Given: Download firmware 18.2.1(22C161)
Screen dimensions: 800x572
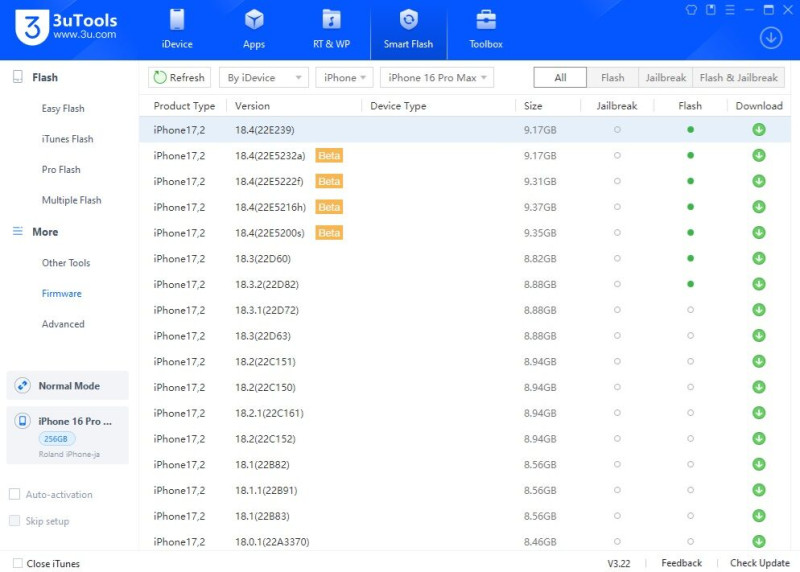Looking at the screenshot, I should click(759, 413).
